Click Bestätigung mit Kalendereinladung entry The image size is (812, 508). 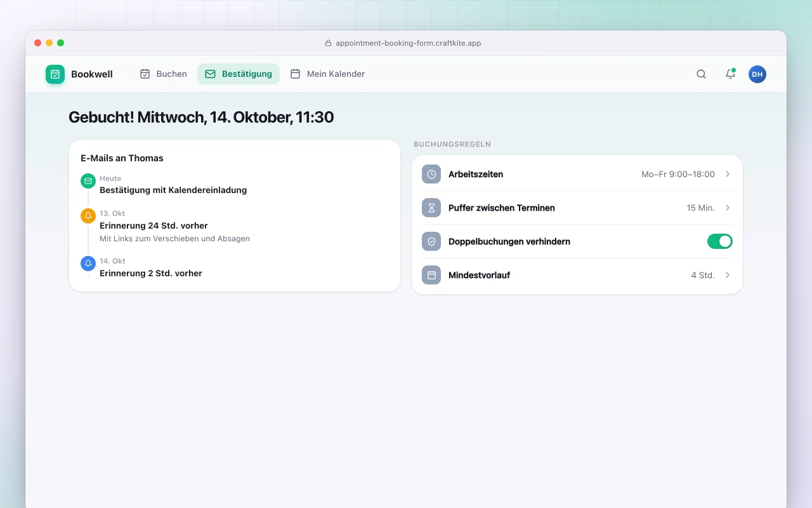pyautogui.click(x=173, y=190)
